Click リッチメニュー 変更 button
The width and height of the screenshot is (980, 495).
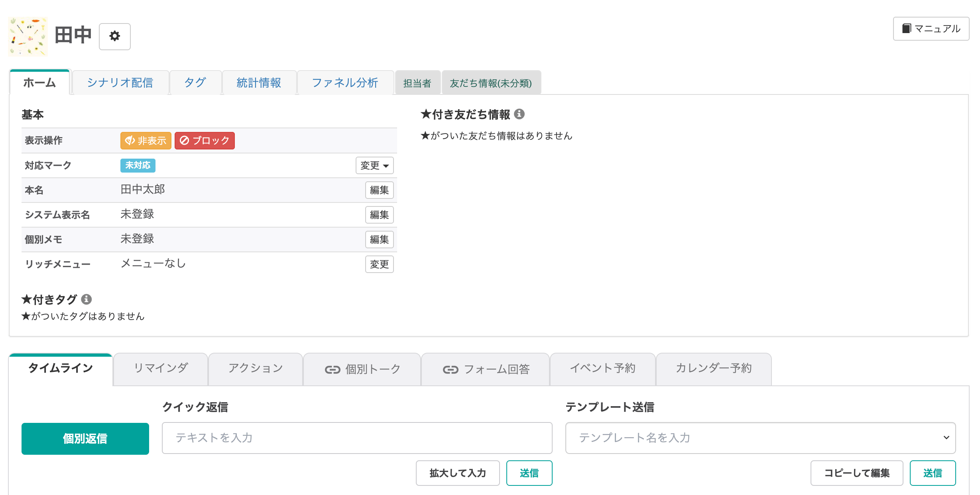point(379,264)
